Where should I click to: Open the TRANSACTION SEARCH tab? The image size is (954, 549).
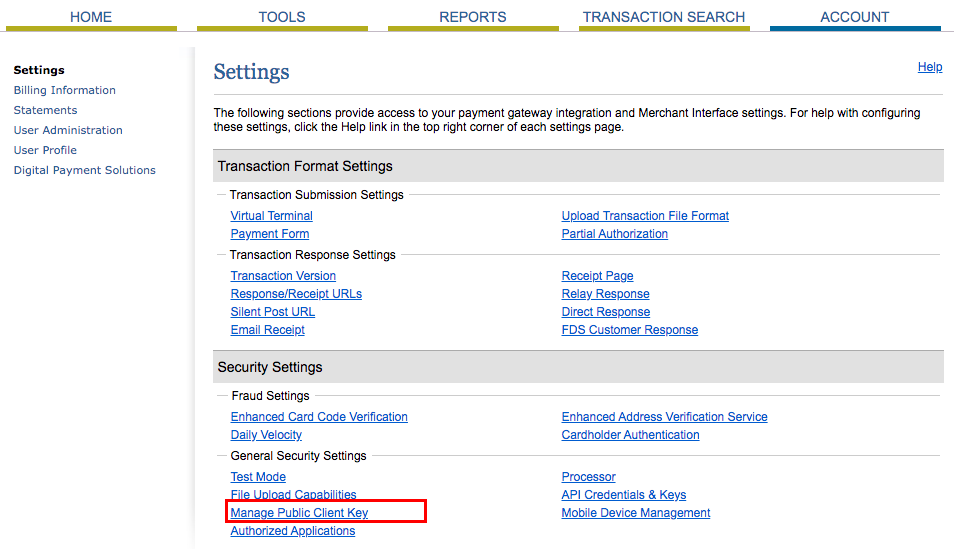coord(664,17)
